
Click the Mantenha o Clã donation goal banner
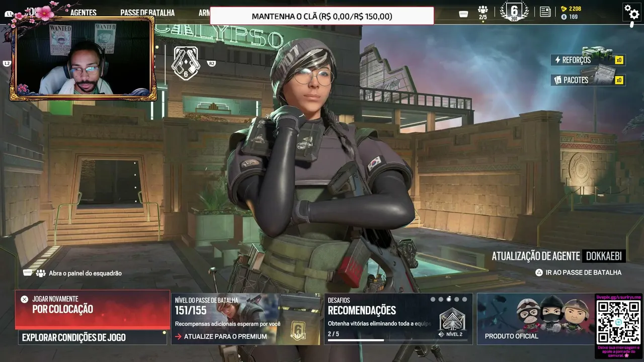point(321,16)
